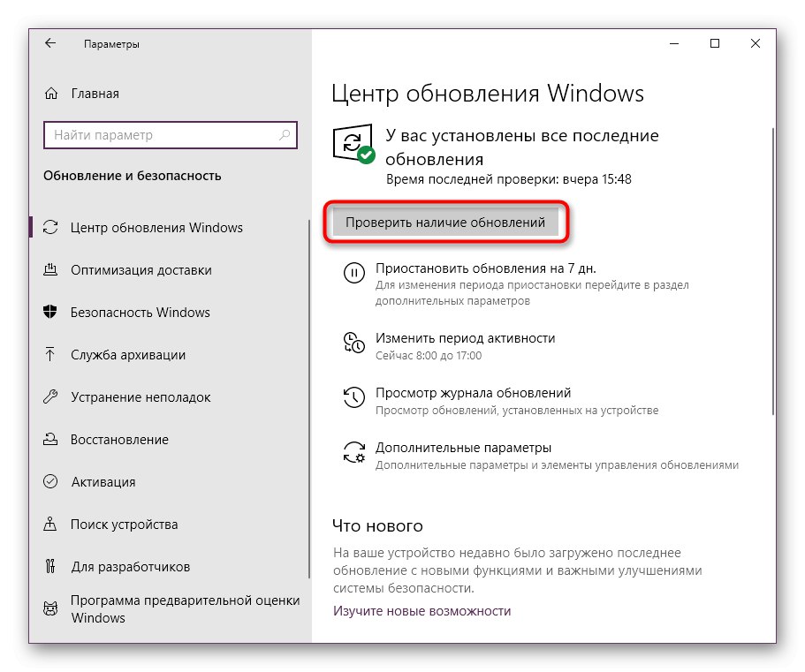Click Проверить наличие обновлений button
805x672 pixels.
point(445,223)
